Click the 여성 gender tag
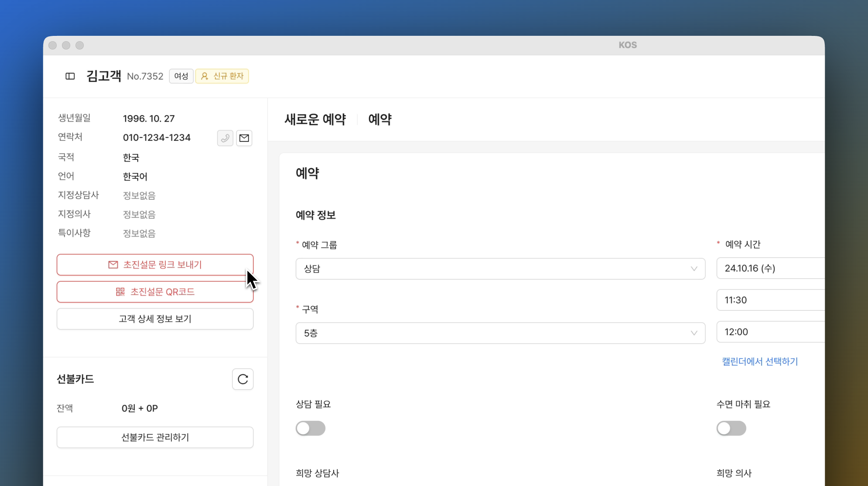Image resolution: width=868 pixels, height=486 pixels. pos(181,76)
